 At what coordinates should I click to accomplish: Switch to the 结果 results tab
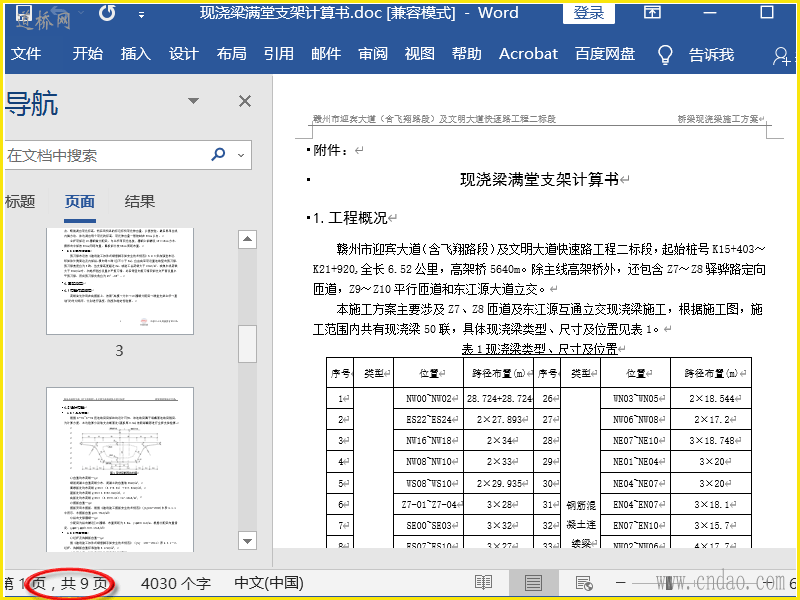(x=140, y=201)
